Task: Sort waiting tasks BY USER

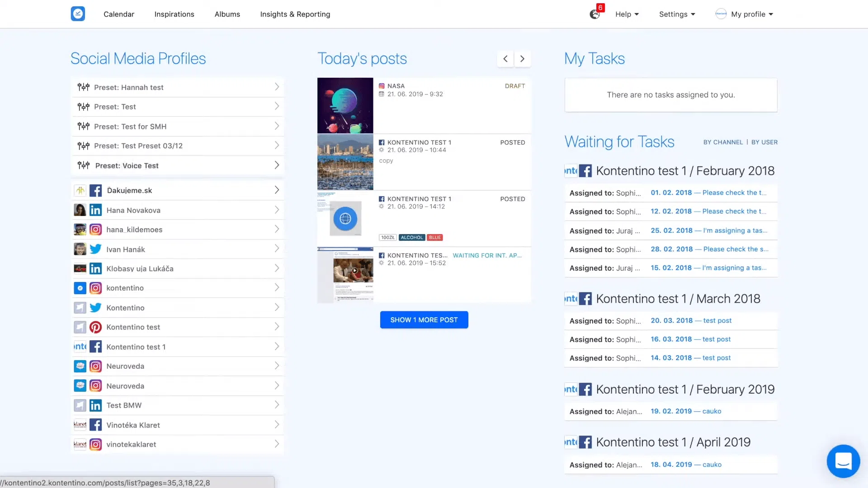Action: click(x=764, y=142)
